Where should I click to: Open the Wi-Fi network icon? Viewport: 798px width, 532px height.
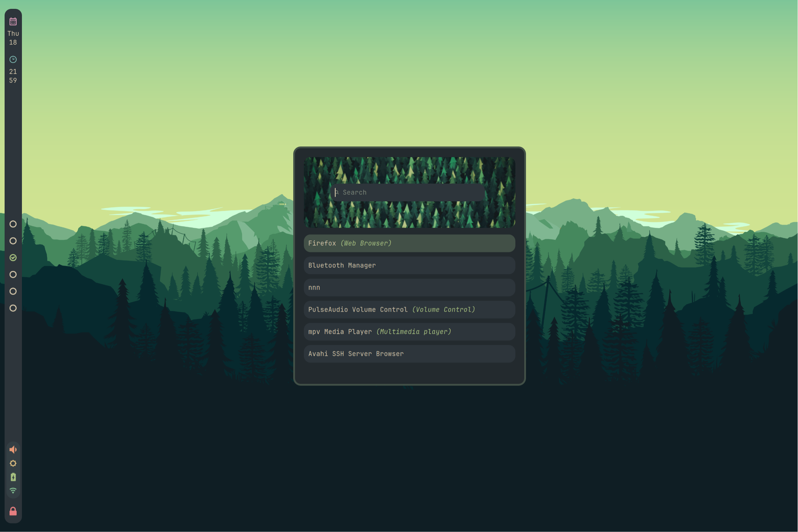click(x=13, y=491)
